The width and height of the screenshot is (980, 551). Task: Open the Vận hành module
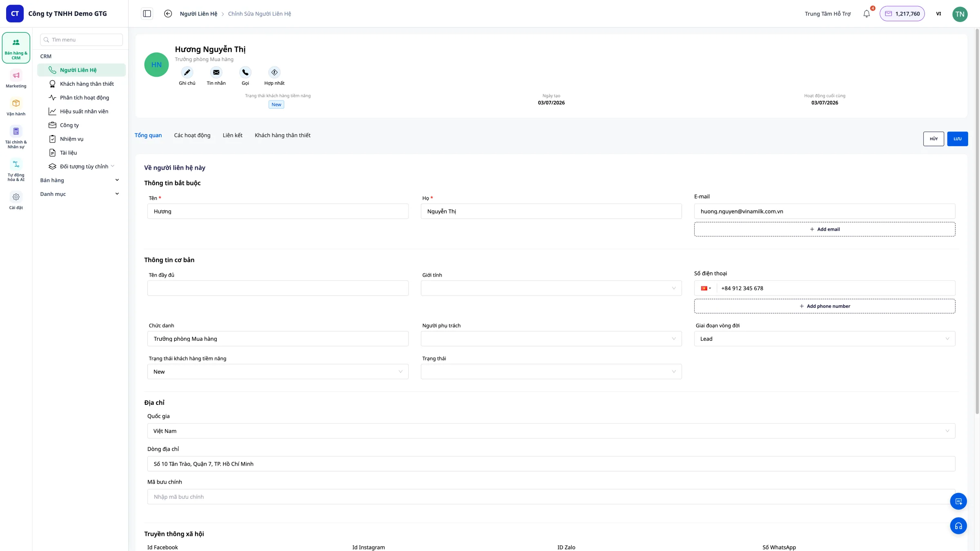[16, 107]
